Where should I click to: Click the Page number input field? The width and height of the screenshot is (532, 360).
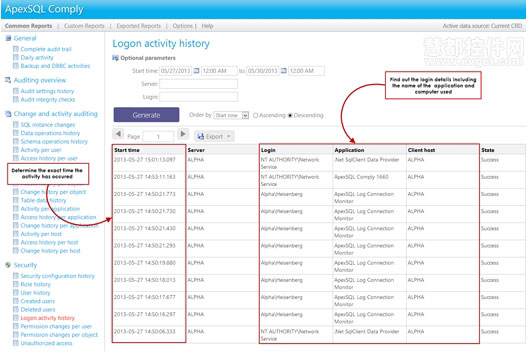tap(158, 136)
